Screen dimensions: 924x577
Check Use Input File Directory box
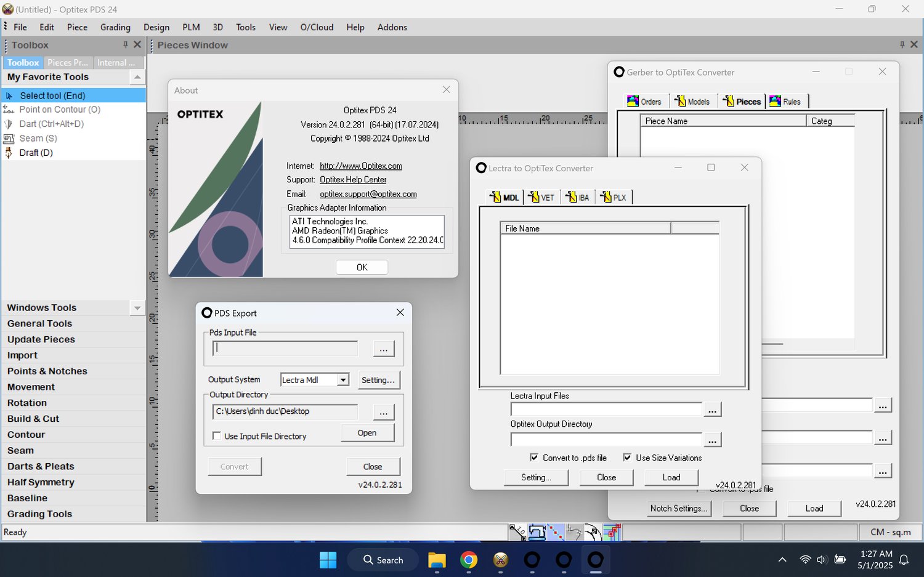coord(217,436)
